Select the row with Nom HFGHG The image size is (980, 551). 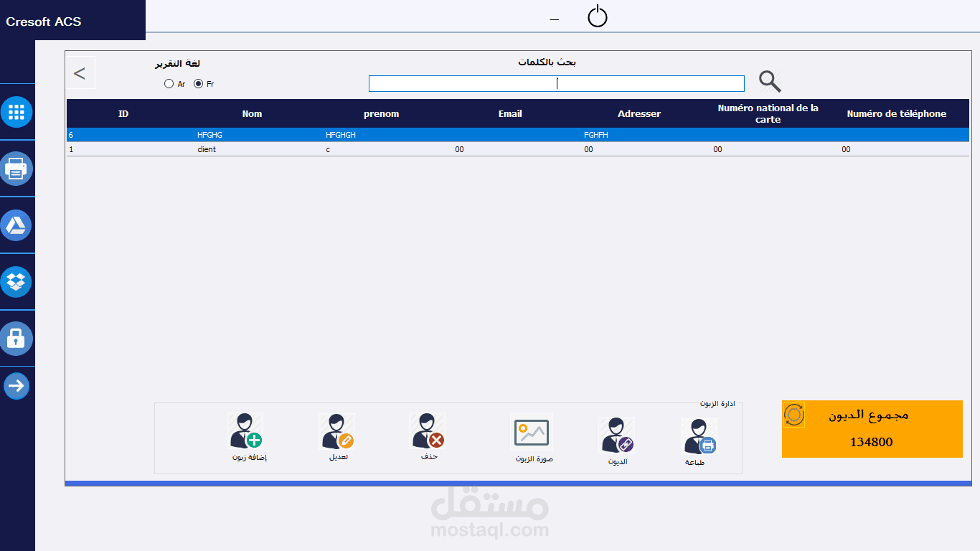click(x=518, y=135)
